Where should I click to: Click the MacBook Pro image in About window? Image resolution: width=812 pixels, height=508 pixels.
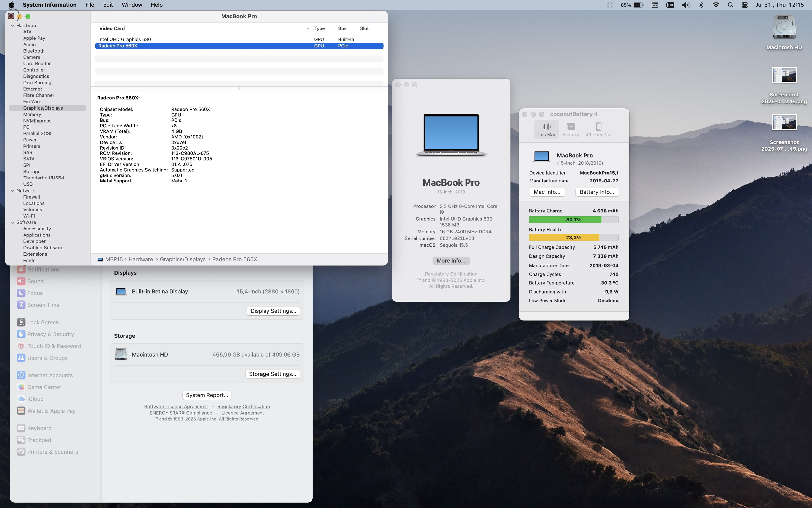point(451,135)
